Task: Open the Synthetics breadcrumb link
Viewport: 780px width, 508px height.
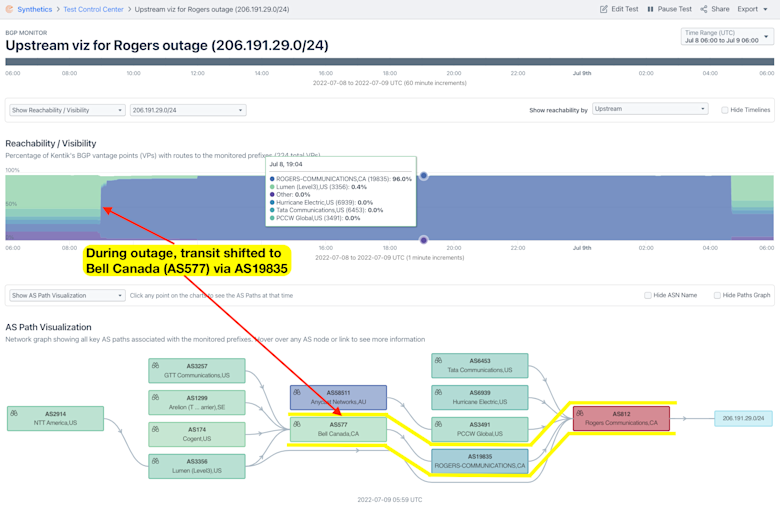Action: (34, 9)
